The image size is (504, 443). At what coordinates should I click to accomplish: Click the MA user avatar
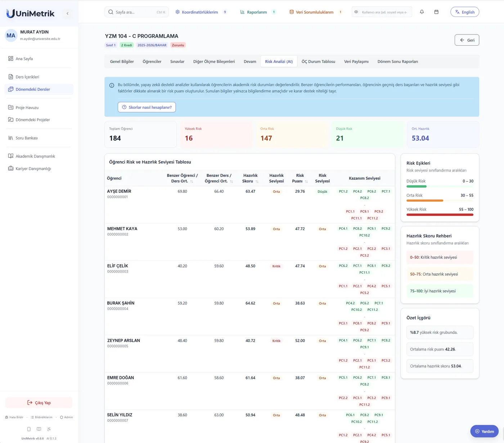(11, 35)
